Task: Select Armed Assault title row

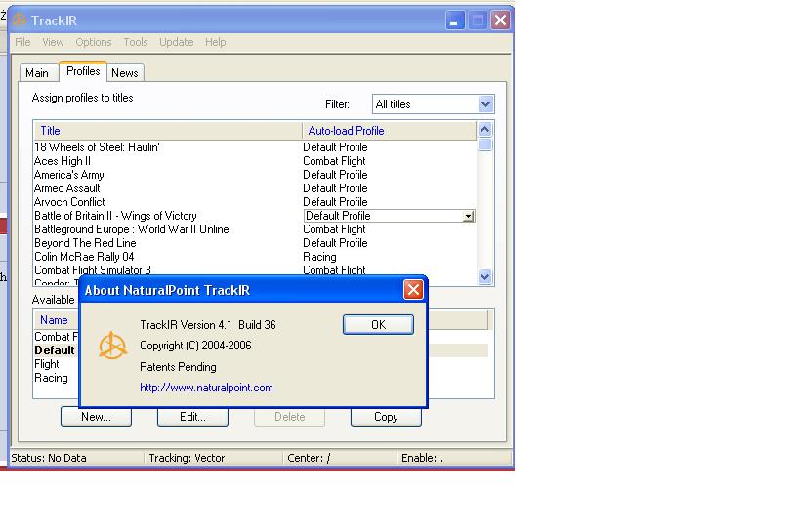Action: coord(67,188)
